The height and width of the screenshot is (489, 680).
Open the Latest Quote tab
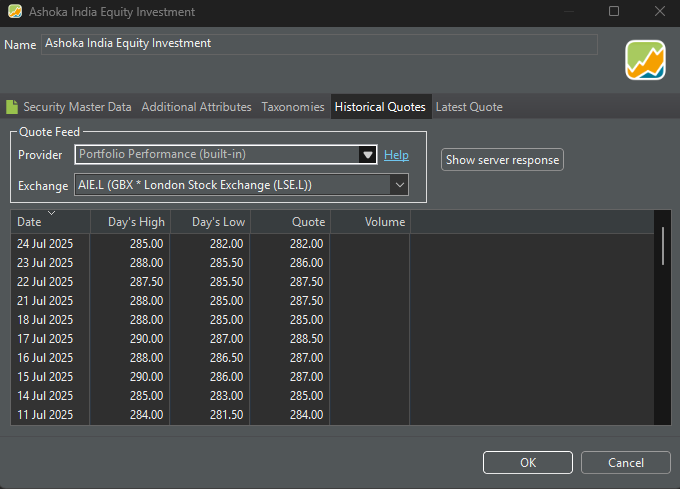click(x=469, y=107)
